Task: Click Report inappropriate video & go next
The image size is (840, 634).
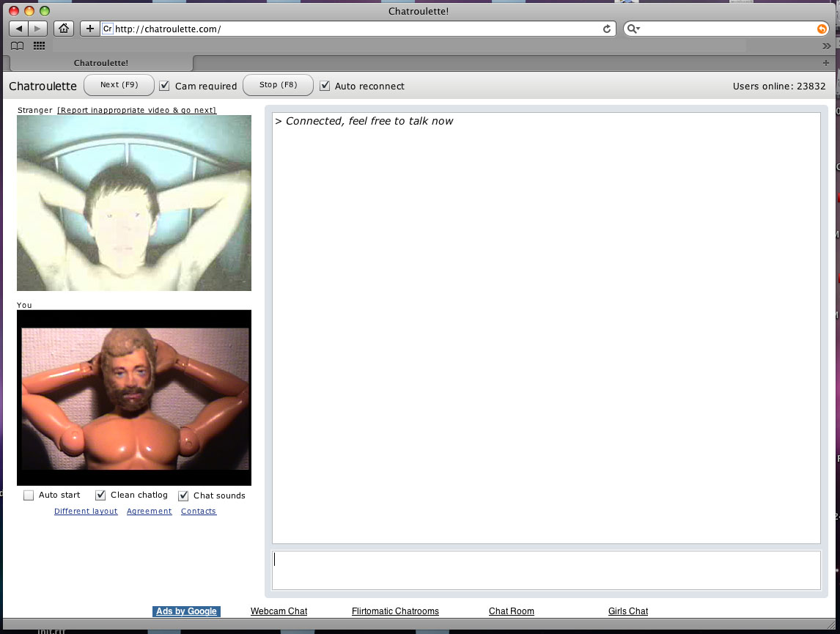Action: tap(136, 110)
